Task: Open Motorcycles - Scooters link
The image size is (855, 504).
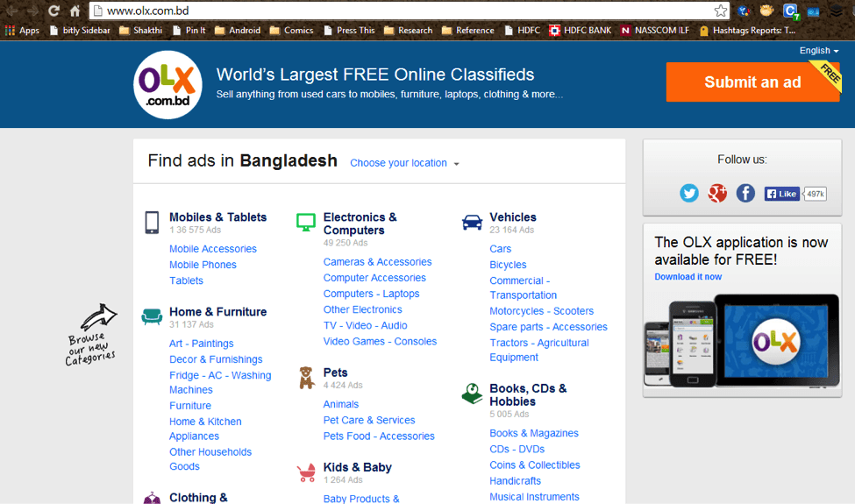Action: point(541,311)
